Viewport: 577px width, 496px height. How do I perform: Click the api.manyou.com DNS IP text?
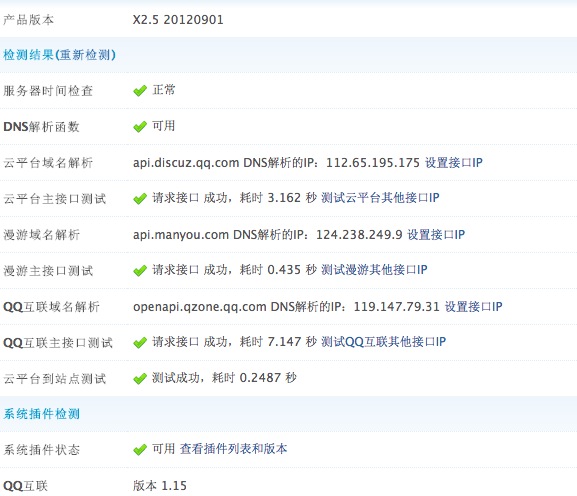coord(268,234)
